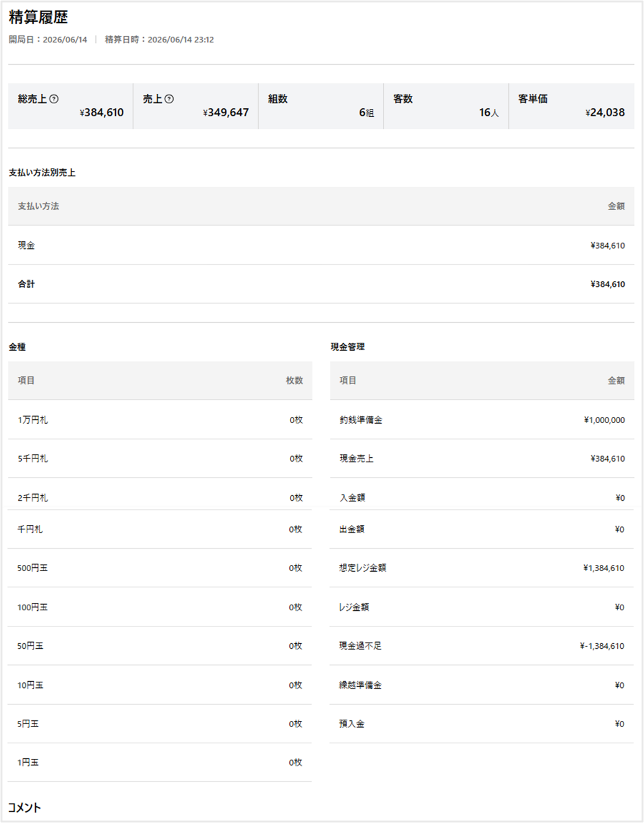The image size is (644, 823).
Task: Click the 千円札 row label
Action: point(30,529)
